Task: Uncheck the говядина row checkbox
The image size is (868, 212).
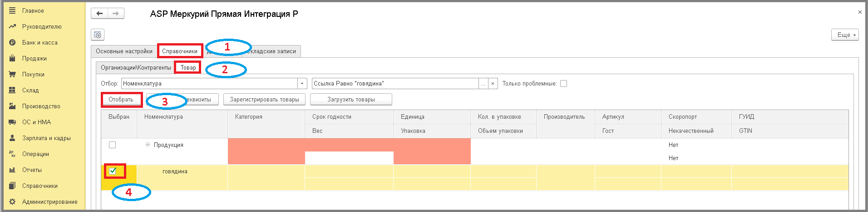Action: point(113,171)
